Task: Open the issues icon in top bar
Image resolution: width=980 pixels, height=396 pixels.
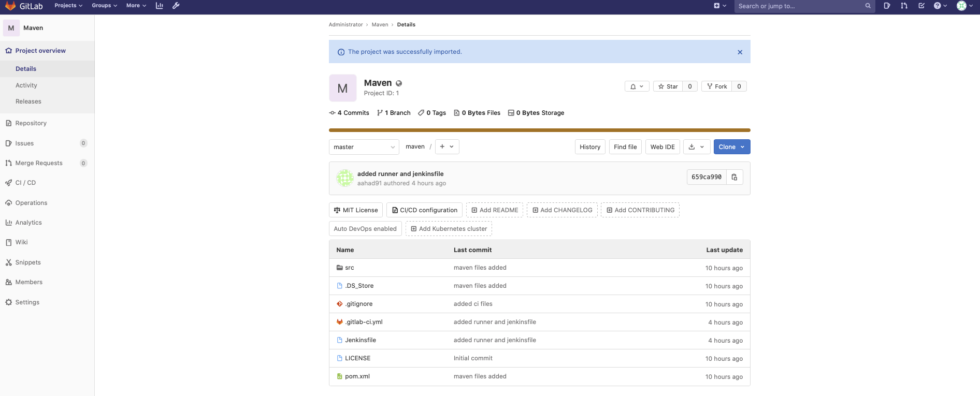Action: [x=887, y=6]
